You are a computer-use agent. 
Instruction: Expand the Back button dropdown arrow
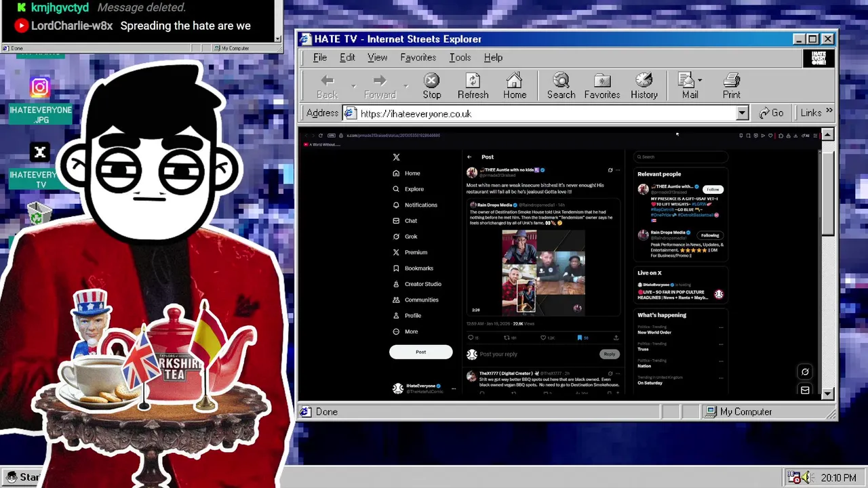tap(353, 87)
